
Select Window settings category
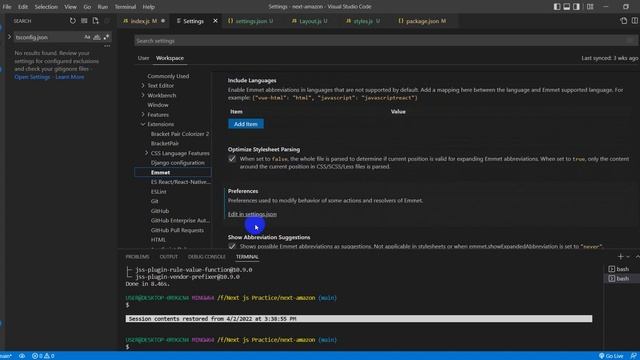[x=158, y=105]
